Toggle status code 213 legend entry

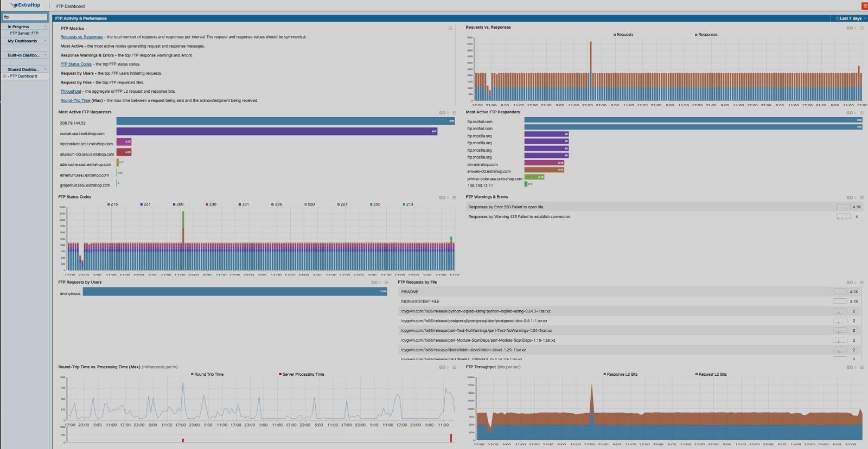click(x=408, y=204)
